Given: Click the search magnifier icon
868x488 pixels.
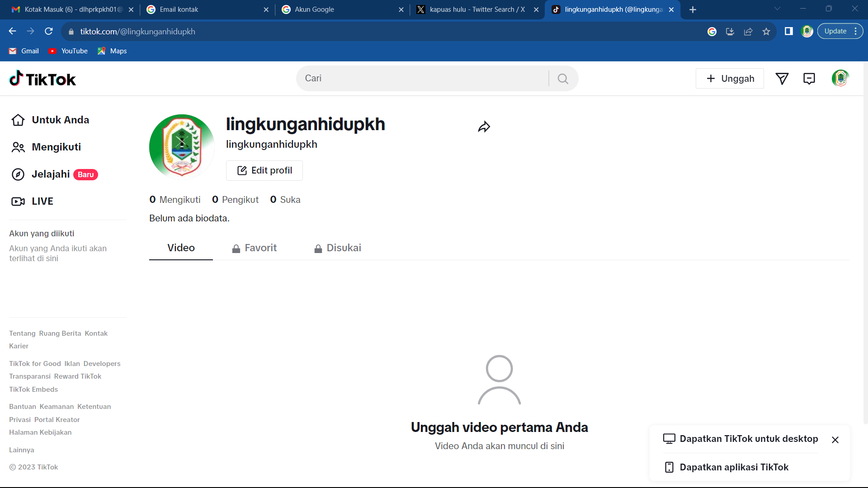Looking at the screenshot, I should (x=563, y=79).
